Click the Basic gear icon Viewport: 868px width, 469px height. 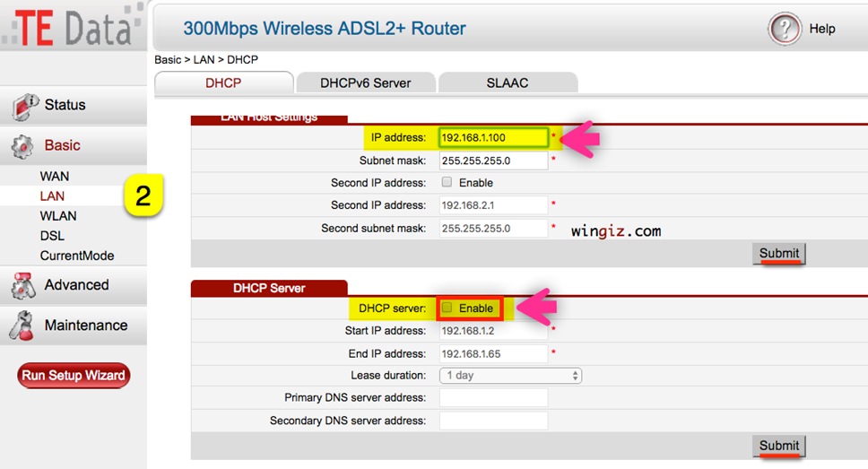pyautogui.click(x=22, y=147)
